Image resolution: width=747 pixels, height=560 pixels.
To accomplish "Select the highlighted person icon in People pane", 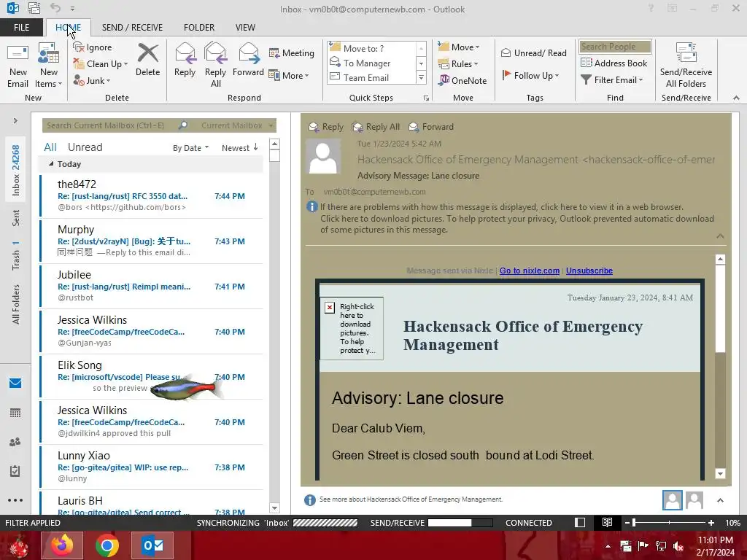I will (x=672, y=500).
